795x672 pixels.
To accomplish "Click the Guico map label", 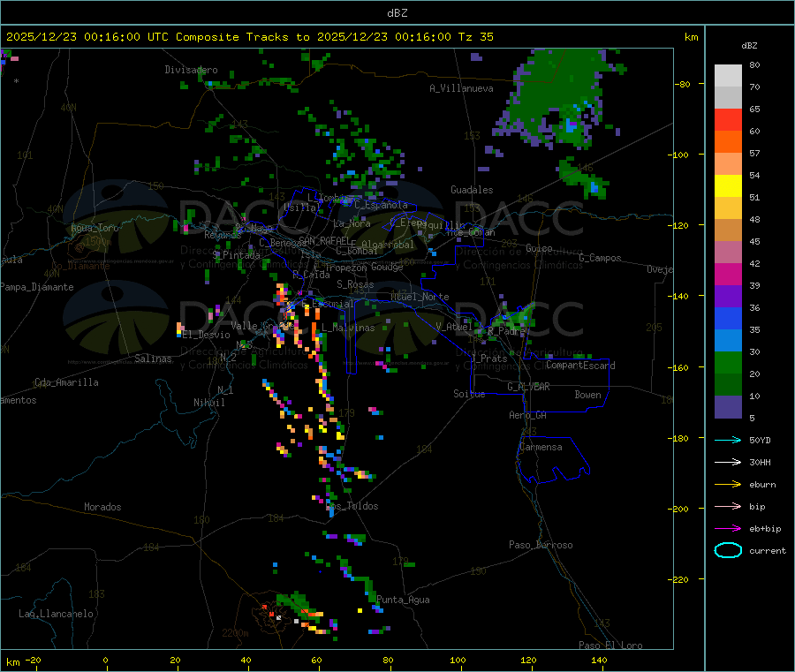I will 539,248.
